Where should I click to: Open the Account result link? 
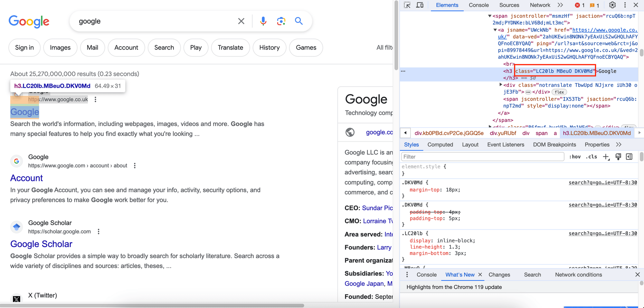(26, 178)
